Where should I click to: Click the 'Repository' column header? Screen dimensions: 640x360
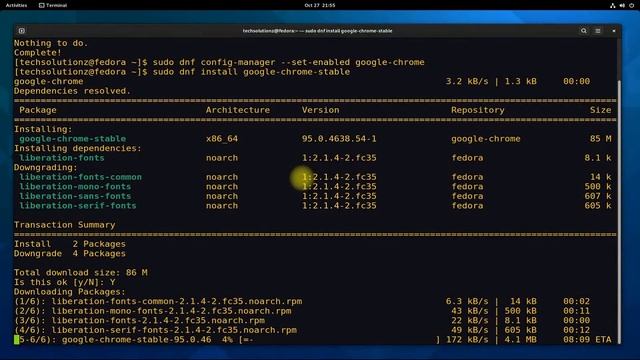478,110
